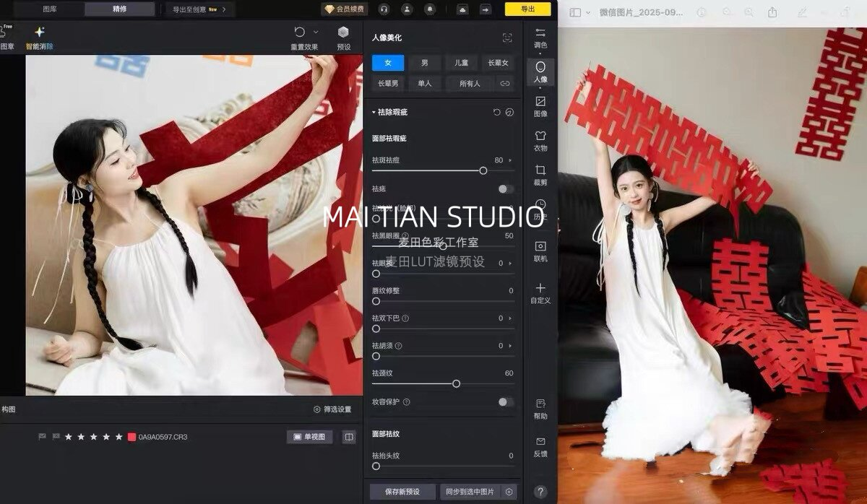Click the face detection icon beside 人像美化

(507, 38)
